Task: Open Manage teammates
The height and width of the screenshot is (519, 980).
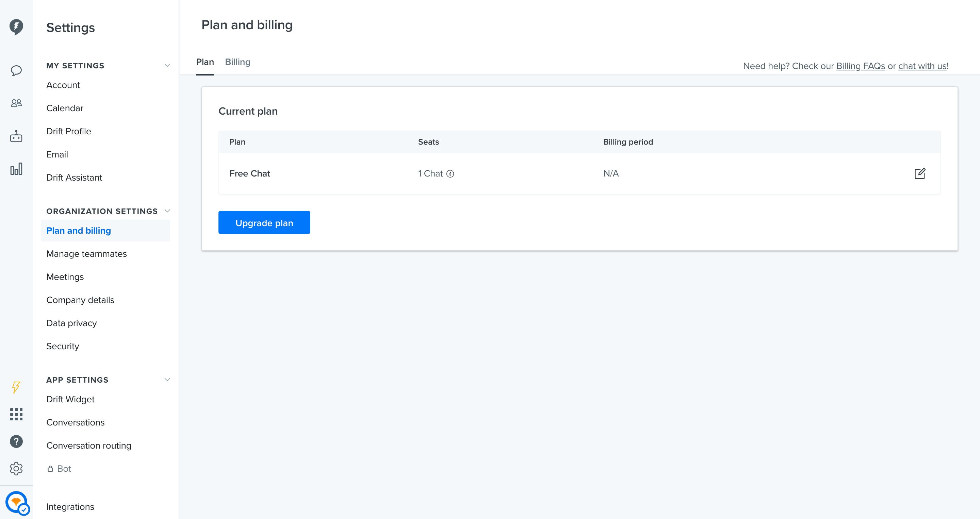Action: 86,254
